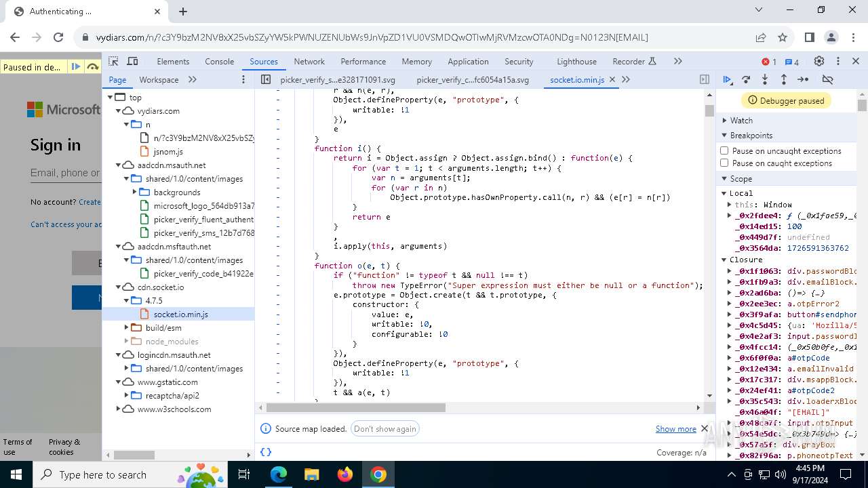This screenshot has width=868, height=488.
Task: Dismiss the source map loaded infobar
Action: 705,428
